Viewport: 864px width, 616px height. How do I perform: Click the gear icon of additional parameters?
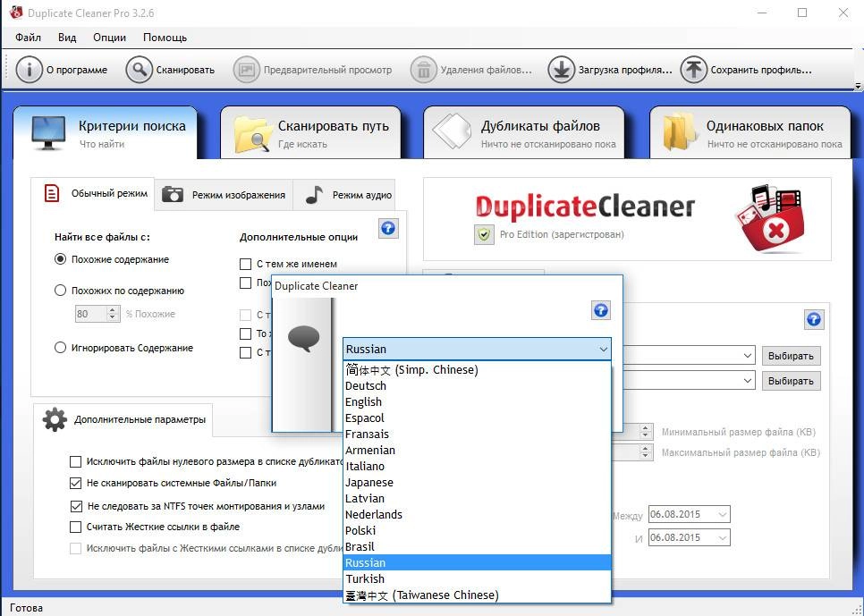55,420
